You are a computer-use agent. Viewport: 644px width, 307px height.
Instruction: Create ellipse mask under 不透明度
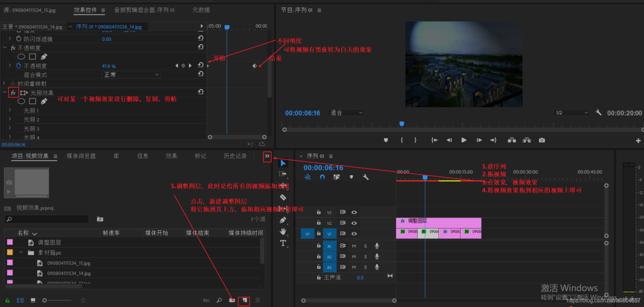21,57
